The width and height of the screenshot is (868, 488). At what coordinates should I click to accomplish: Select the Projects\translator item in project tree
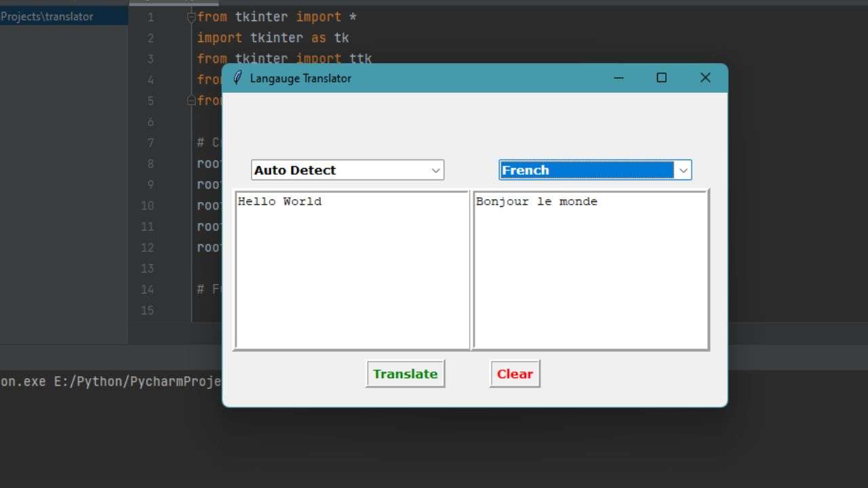47,17
